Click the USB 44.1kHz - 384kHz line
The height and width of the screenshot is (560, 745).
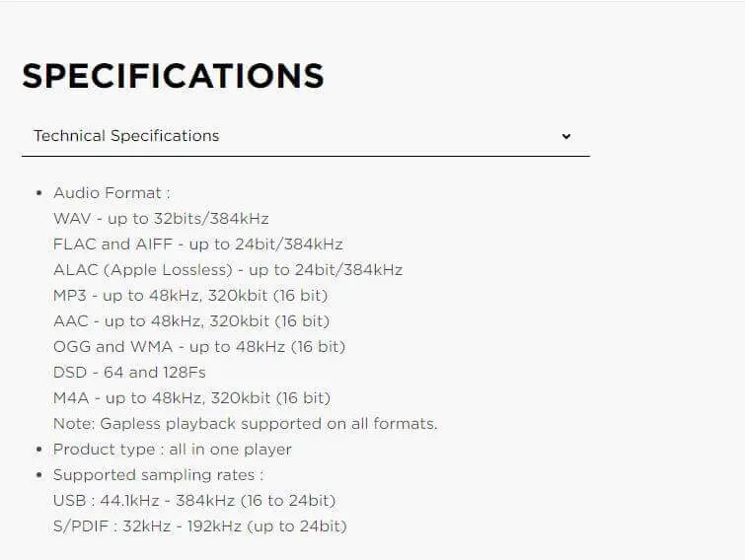194,501
